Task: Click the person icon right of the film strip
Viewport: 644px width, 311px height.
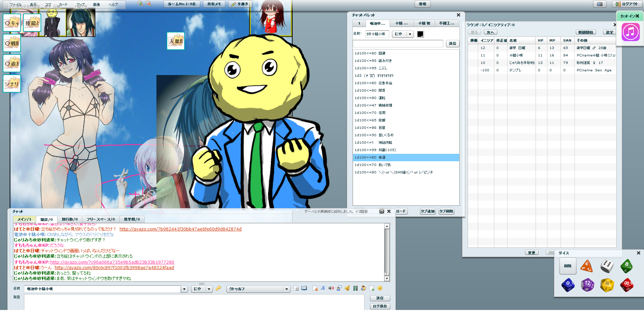Action: (x=364, y=288)
